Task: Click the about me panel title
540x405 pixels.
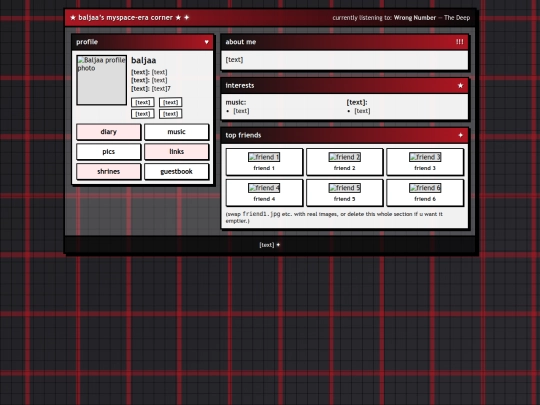Action: [241, 42]
